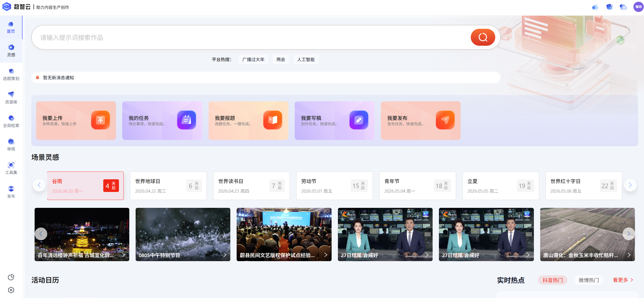Select 抖音热门 hot topics tab
This screenshot has width=644, height=298.
(x=553, y=280)
